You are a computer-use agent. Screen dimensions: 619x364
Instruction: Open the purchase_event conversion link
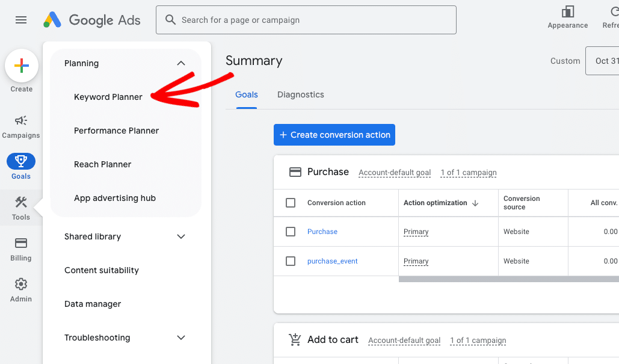tap(332, 261)
